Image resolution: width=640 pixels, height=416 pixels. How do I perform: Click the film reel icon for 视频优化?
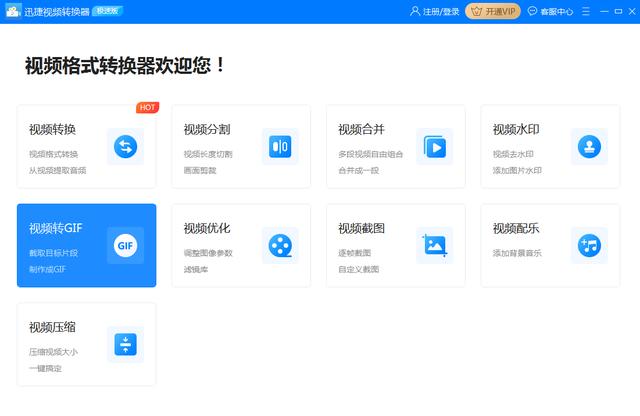[279, 245]
